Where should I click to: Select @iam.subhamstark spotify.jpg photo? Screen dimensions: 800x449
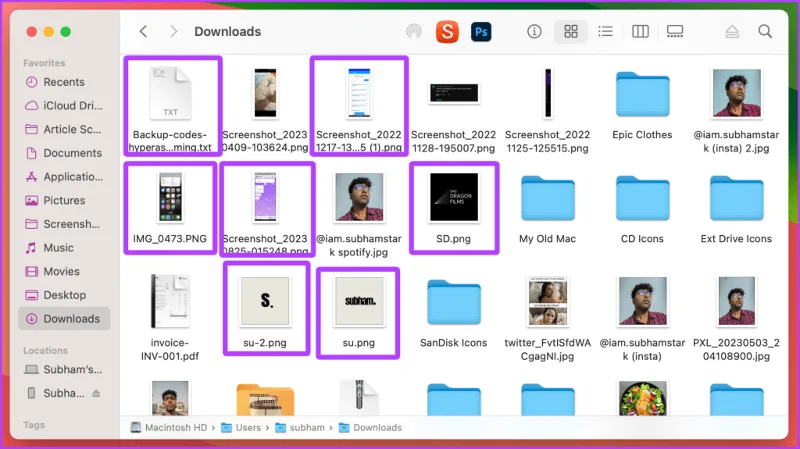(359, 197)
